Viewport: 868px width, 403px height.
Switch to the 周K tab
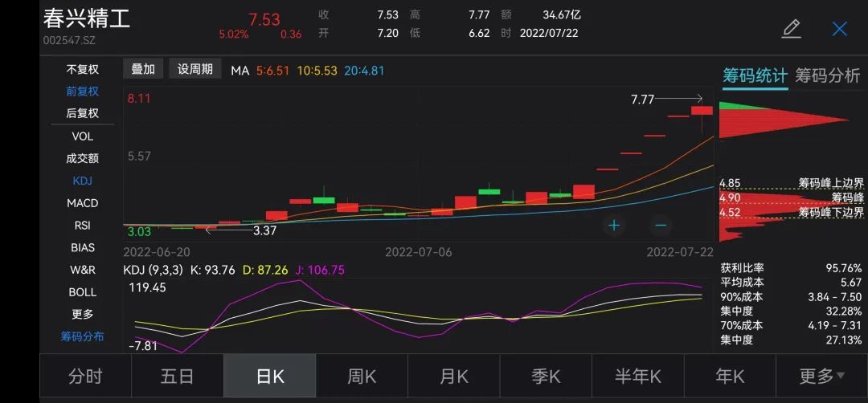(362, 376)
